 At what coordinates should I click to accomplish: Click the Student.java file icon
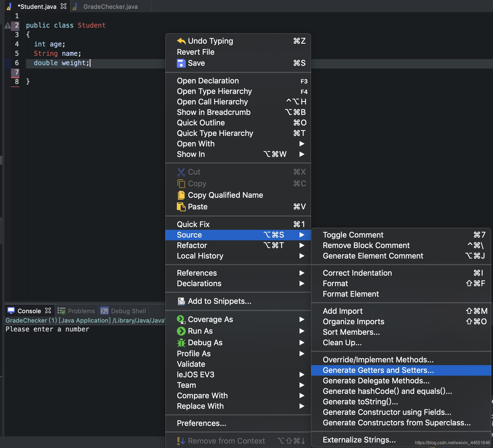(x=9, y=7)
